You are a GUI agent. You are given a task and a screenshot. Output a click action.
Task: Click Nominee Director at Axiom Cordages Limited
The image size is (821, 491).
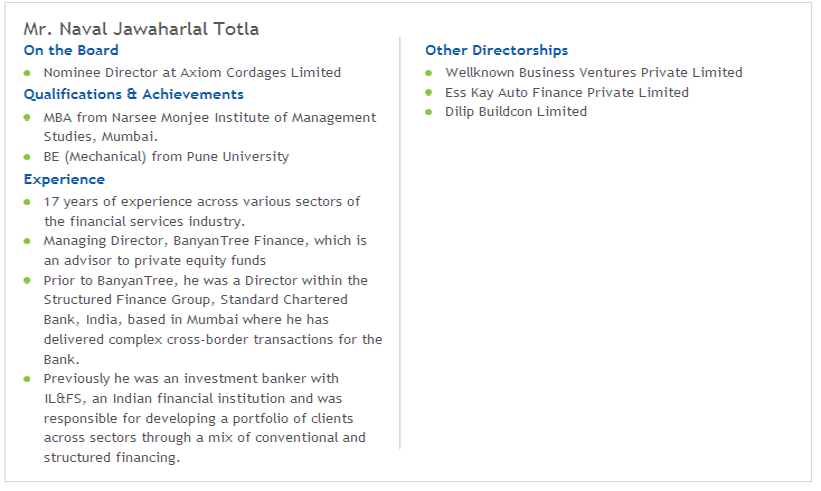tap(192, 72)
